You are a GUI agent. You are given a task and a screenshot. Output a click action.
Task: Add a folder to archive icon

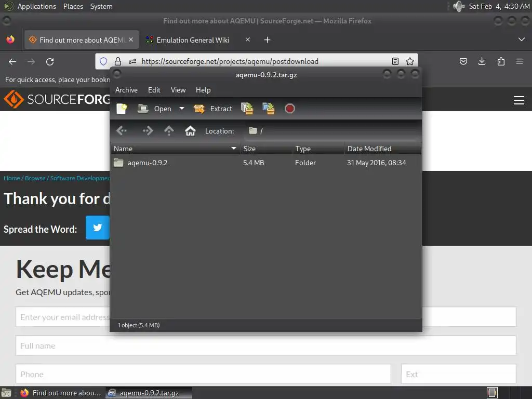click(x=269, y=109)
